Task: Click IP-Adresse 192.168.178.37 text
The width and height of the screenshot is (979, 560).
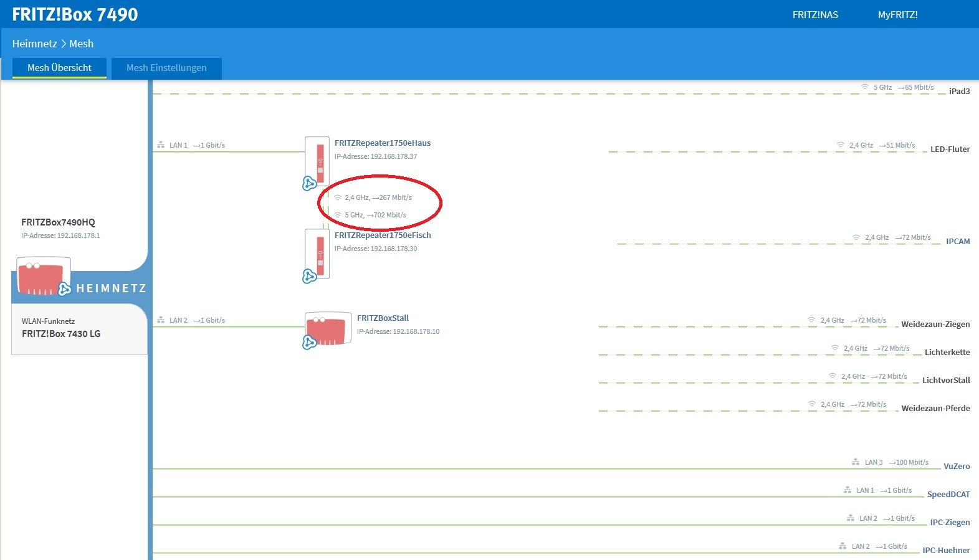Action: [376, 156]
